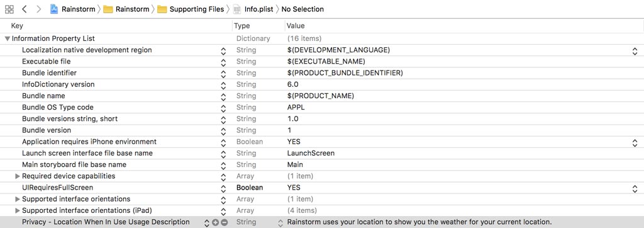Select the Executable file key
This screenshot has height=228, width=644.
[x=46, y=61]
